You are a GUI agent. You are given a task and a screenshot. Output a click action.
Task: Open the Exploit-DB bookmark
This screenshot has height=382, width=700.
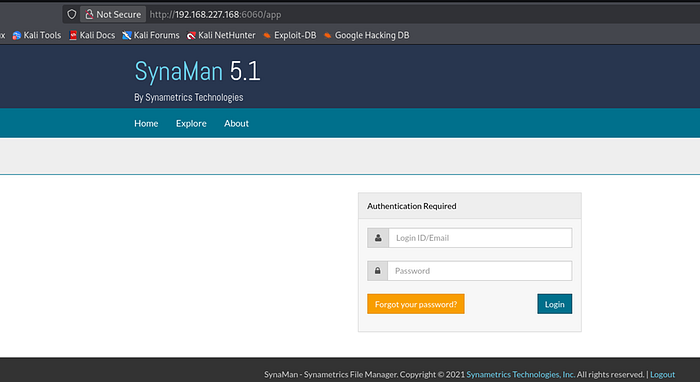[290, 35]
